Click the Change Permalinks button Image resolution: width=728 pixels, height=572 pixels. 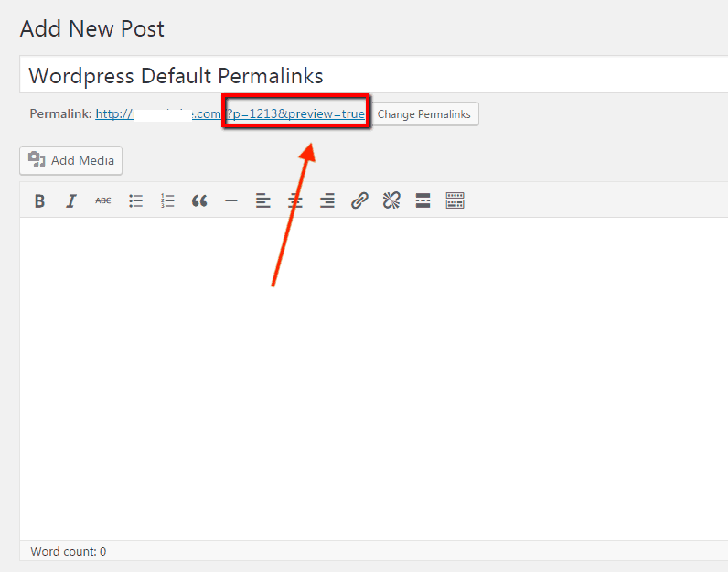click(423, 114)
